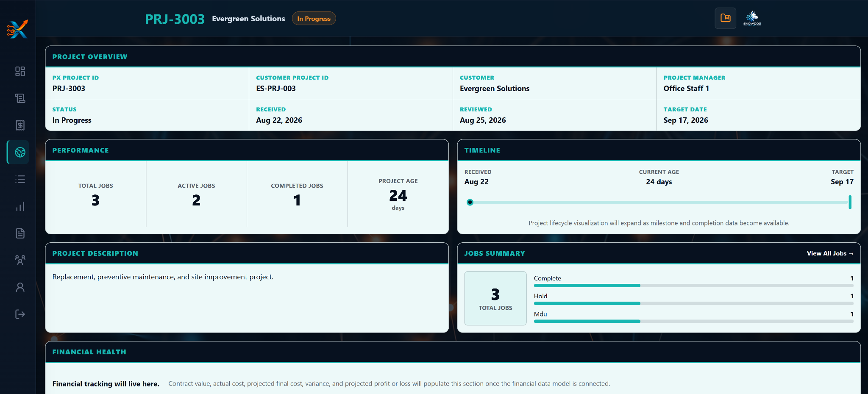Open the bar chart reports icon in sidebar
Screen dimensions: 868x394
click(x=20, y=206)
